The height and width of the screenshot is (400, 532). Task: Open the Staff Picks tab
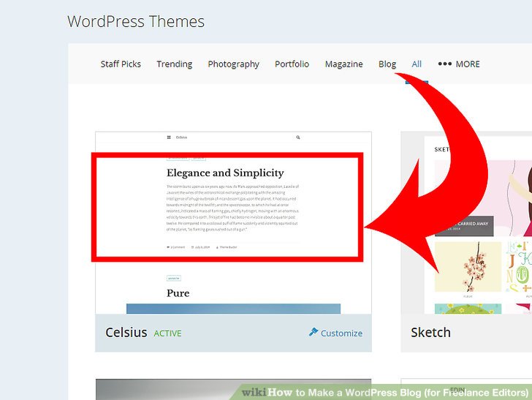pos(121,64)
